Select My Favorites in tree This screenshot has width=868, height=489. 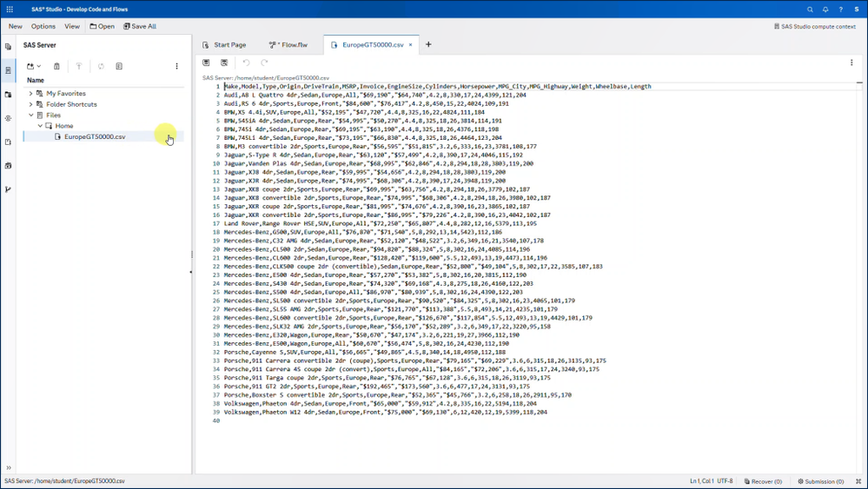[x=66, y=94]
